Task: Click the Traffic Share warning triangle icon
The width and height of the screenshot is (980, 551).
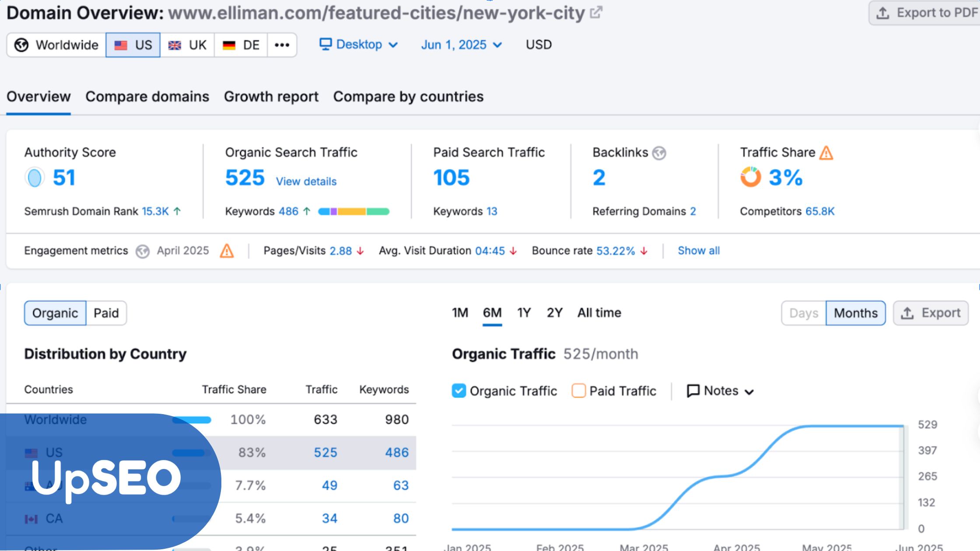Action: coord(826,153)
